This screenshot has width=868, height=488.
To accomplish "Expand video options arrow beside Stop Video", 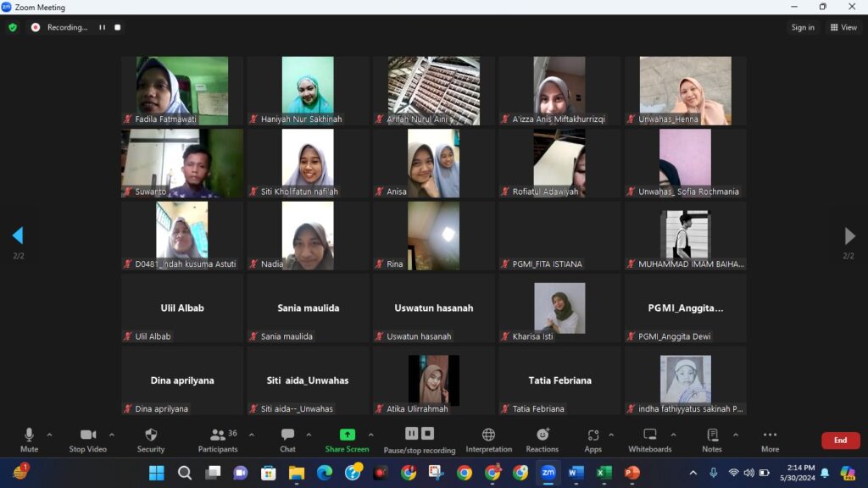I will (x=112, y=435).
